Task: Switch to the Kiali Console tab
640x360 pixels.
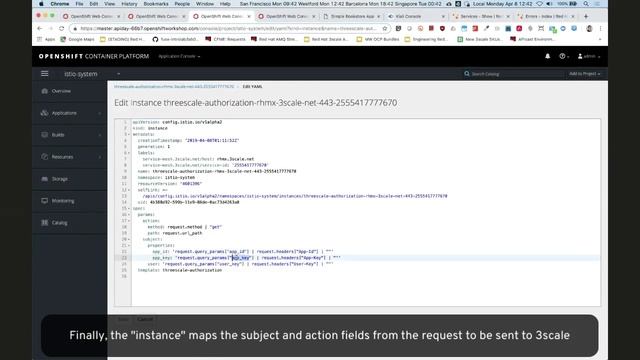Action: pos(417,16)
